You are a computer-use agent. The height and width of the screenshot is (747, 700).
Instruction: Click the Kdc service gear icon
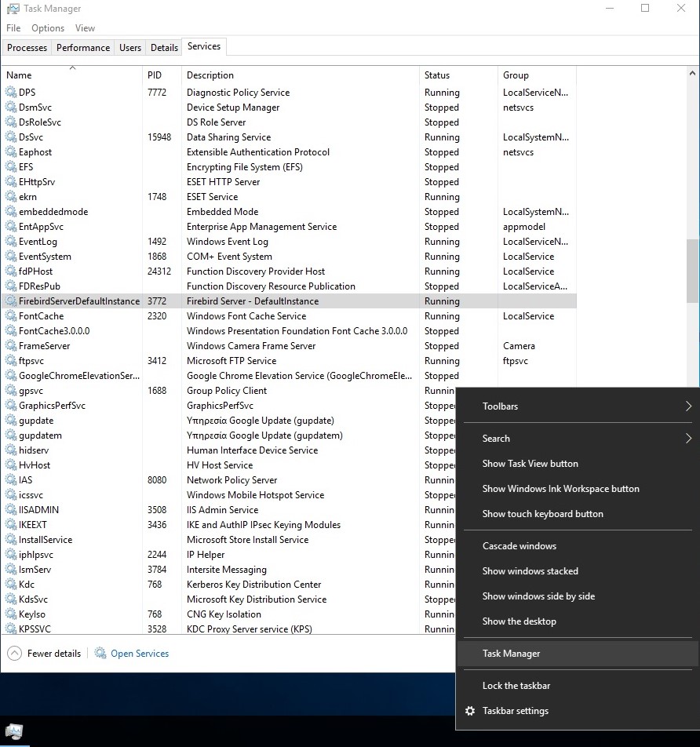click(x=10, y=584)
